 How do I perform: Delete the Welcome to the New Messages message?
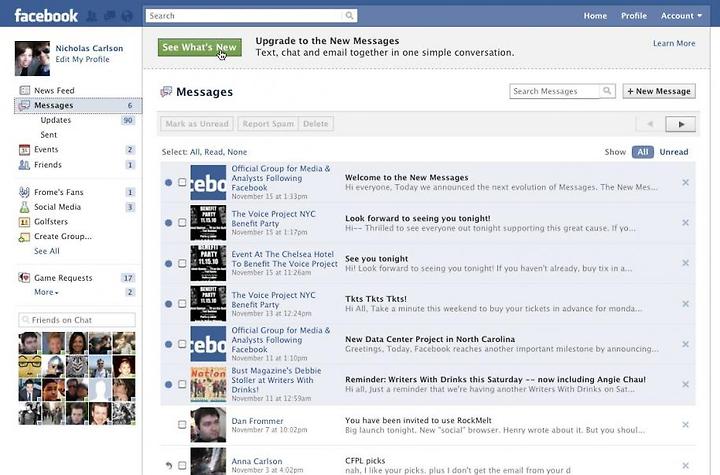[x=685, y=182]
